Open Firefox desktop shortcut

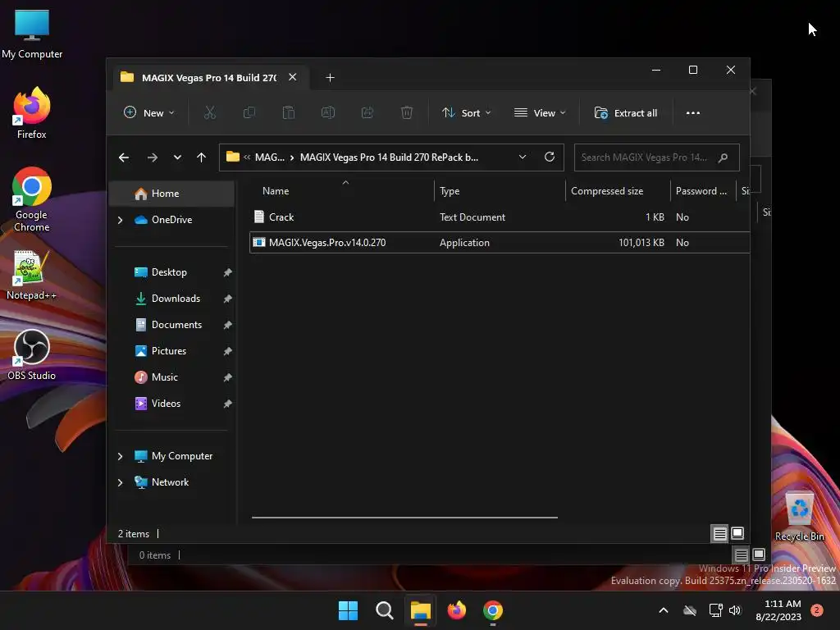click(32, 113)
